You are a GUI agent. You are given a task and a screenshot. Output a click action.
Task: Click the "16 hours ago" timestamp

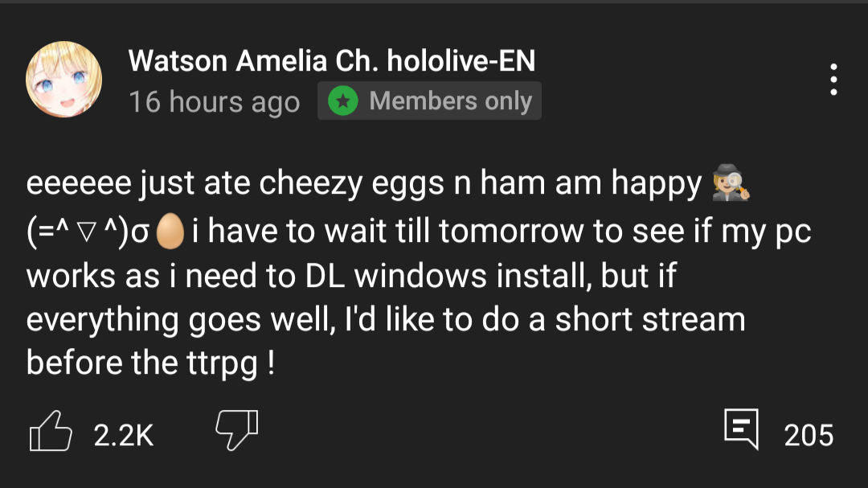pyautogui.click(x=214, y=102)
